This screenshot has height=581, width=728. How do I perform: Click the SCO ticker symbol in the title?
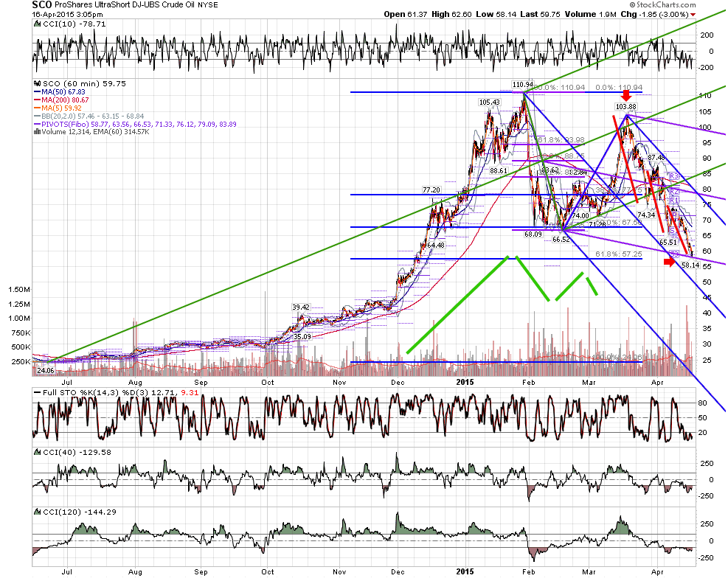click(42, 5)
